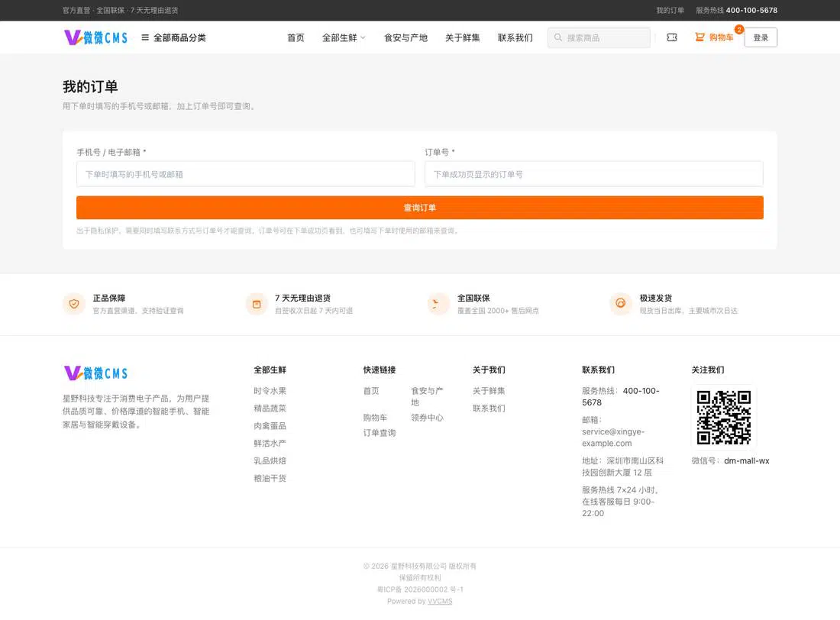840x620 pixels.
Task: Expand the 全部生鲜 dropdown chevron
Action: point(363,37)
